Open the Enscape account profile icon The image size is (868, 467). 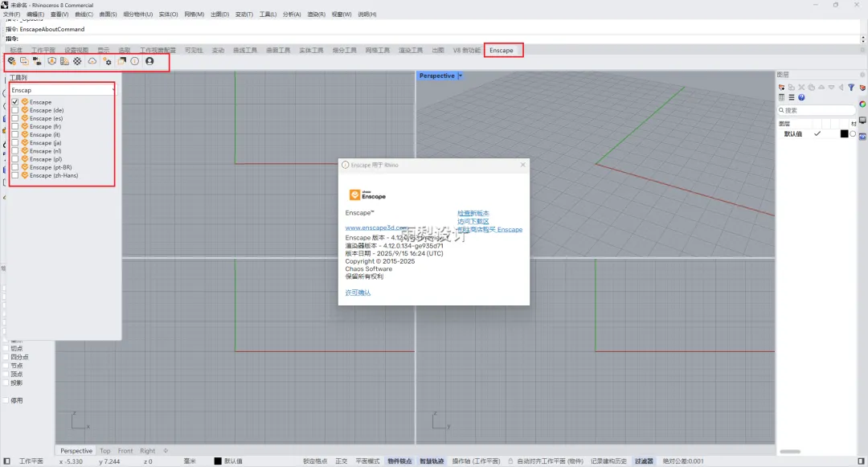click(x=149, y=61)
